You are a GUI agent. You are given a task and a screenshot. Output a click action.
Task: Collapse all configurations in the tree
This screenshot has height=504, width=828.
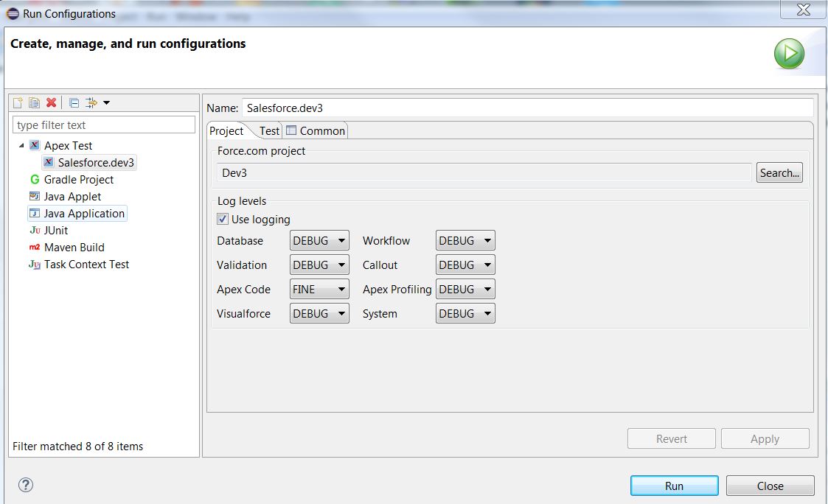click(x=74, y=102)
